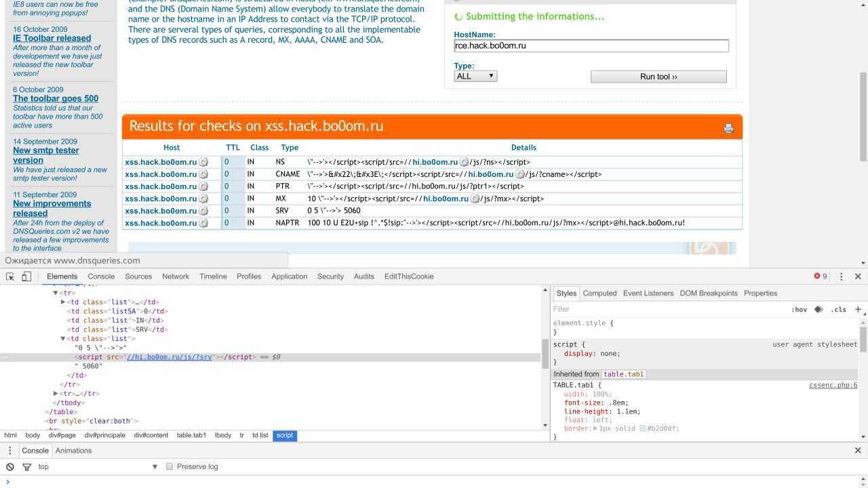Screen dimensions: 868x488
Task: Open the DevTools three-dot customize menu
Action: pos(842,277)
